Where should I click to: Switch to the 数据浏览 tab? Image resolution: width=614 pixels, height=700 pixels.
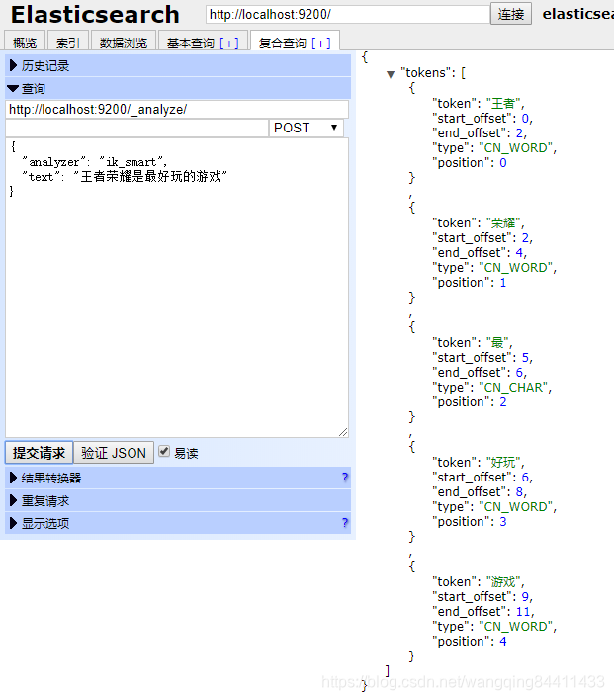point(124,43)
